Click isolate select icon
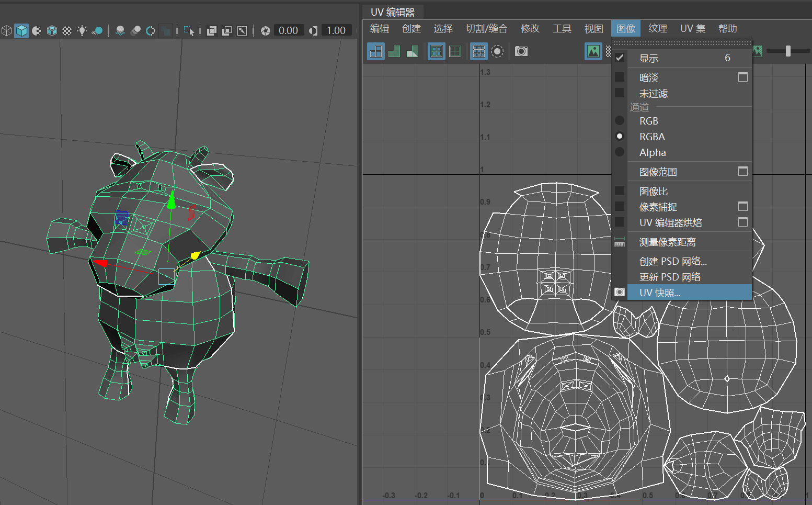 [189, 31]
